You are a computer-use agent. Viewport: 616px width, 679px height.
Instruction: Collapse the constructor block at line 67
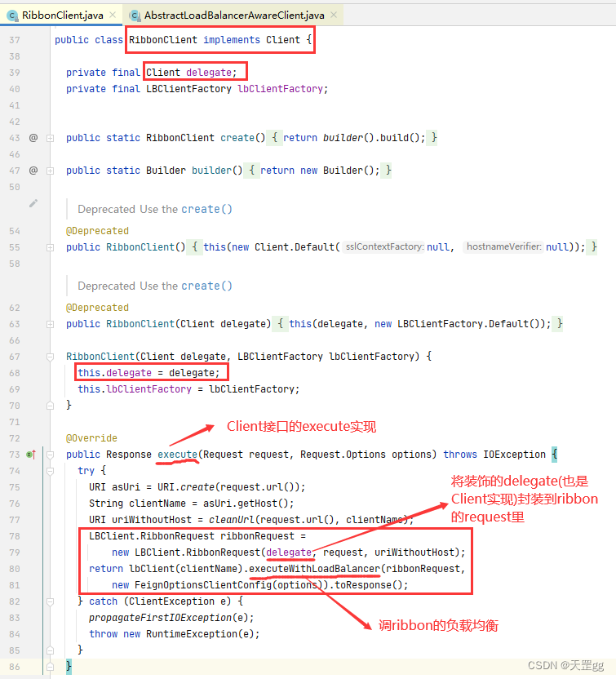[x=51, y=357]
